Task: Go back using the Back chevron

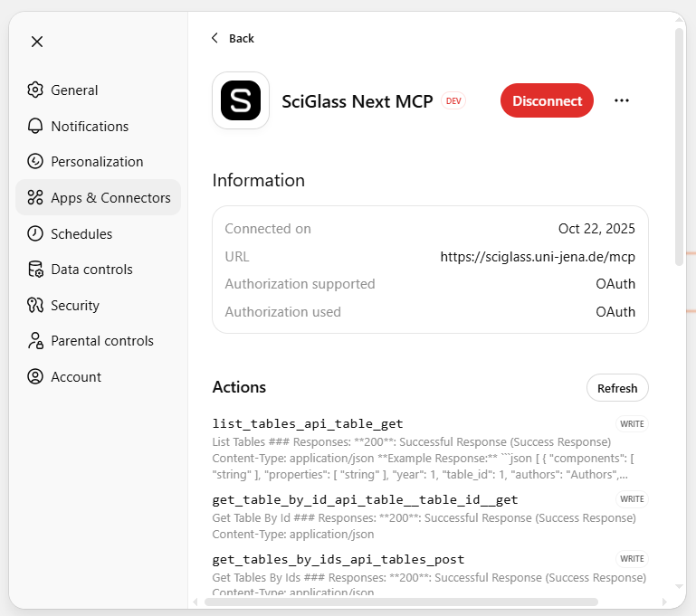Action: pos(215,38)
